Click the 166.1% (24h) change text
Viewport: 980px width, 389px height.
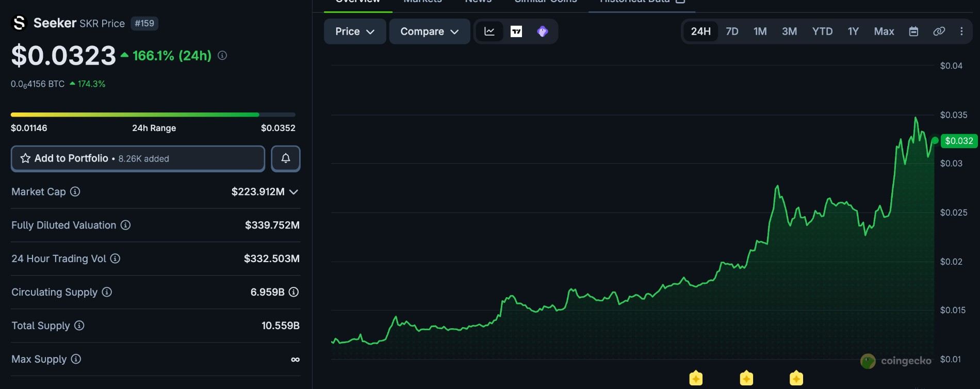tap(172, 56)
